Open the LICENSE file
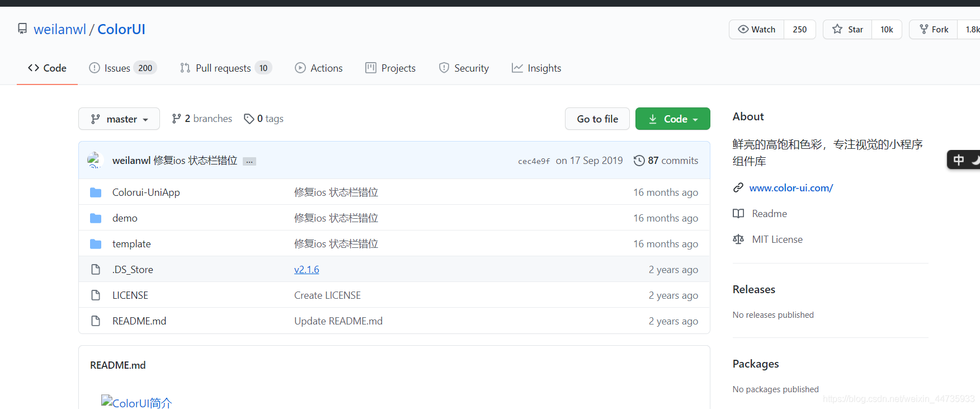 click(x=130, y=295)
